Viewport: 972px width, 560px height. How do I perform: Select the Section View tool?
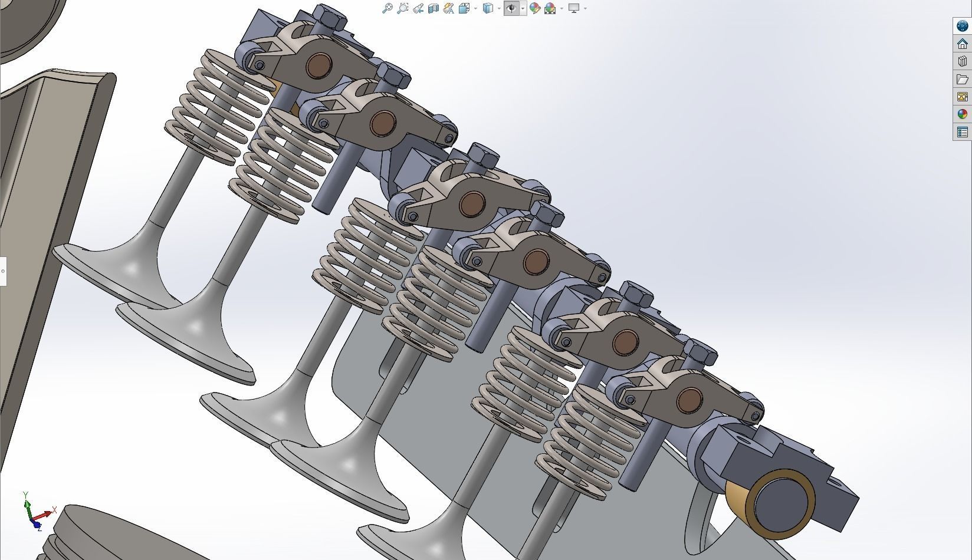434,8
